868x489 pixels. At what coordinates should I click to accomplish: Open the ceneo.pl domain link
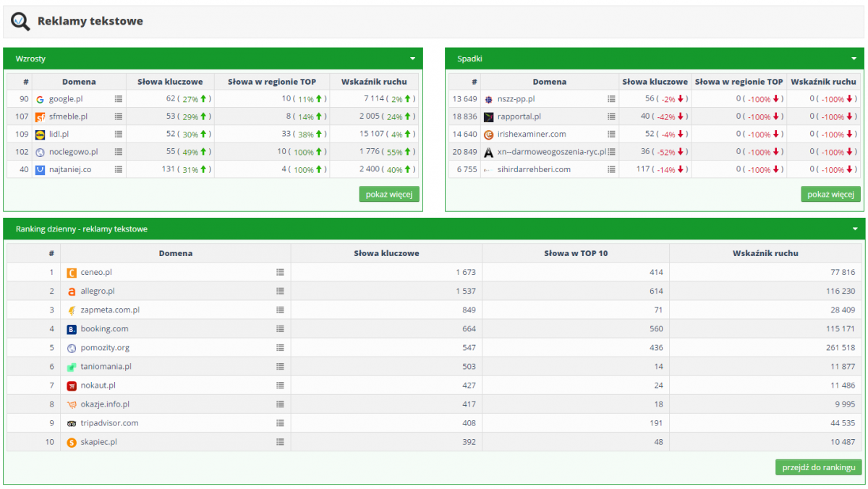click(x=96, y=272)
